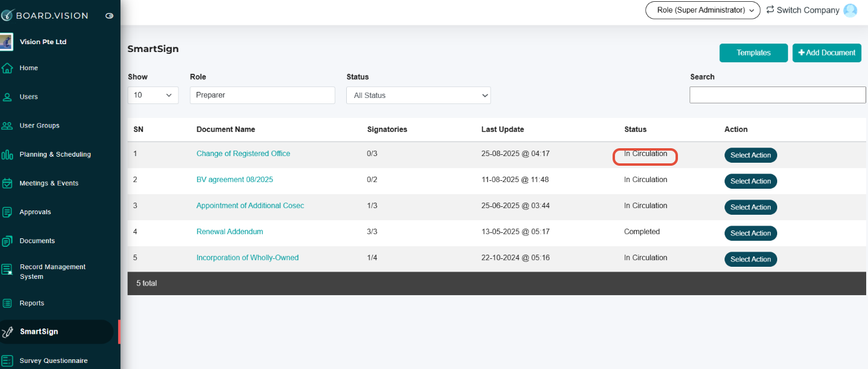Image resolution: width=868 pixels, height=369 pixels.
Task: Open Reports label in sidebar
Action: click(x=31, y=303)
